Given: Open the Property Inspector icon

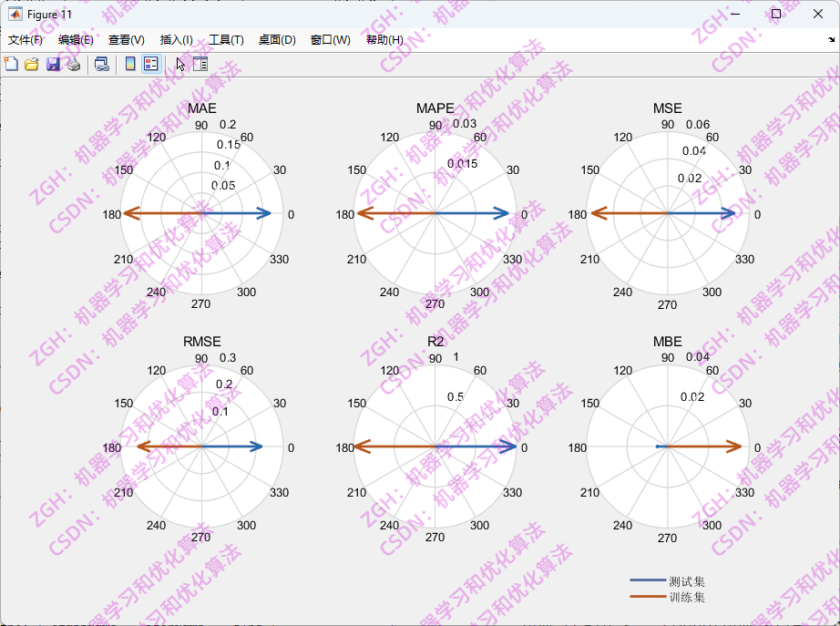Looking at the screenshot, I should tap(200, 65).
